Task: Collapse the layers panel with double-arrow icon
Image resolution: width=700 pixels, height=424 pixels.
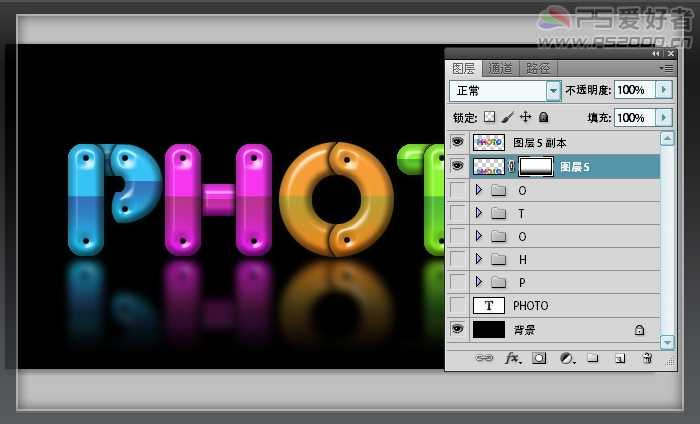Action: (x=655, y=54)
